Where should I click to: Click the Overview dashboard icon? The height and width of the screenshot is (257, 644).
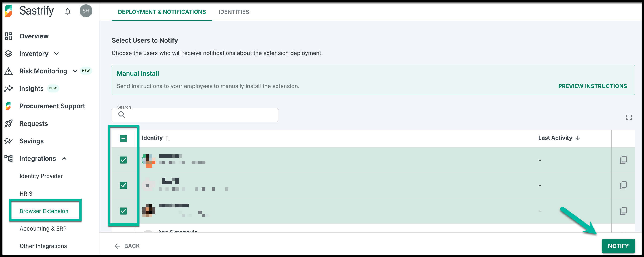[9, 36]
